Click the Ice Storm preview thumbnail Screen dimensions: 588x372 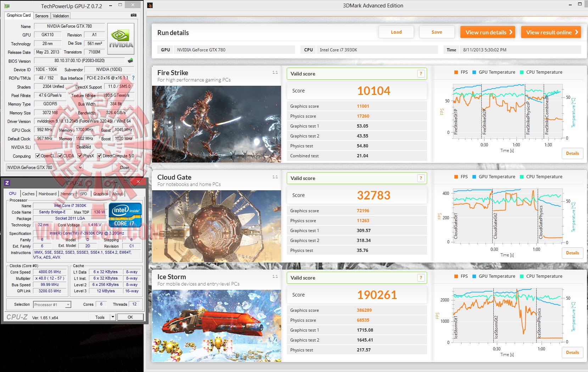point(217,326)
